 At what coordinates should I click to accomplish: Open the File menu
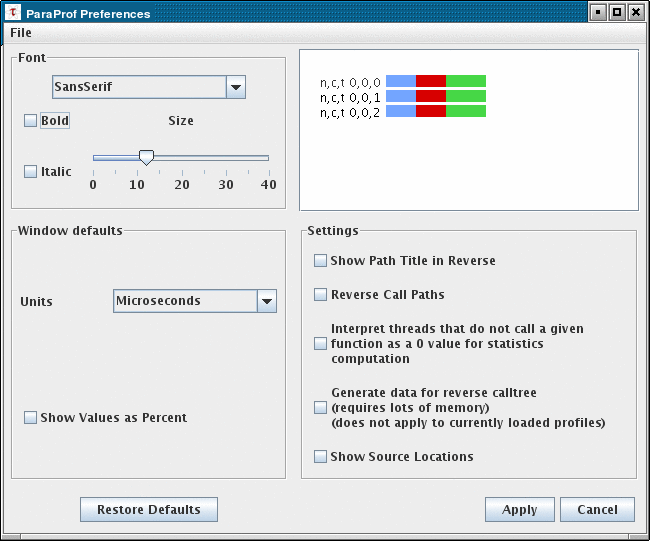point(21,32)
